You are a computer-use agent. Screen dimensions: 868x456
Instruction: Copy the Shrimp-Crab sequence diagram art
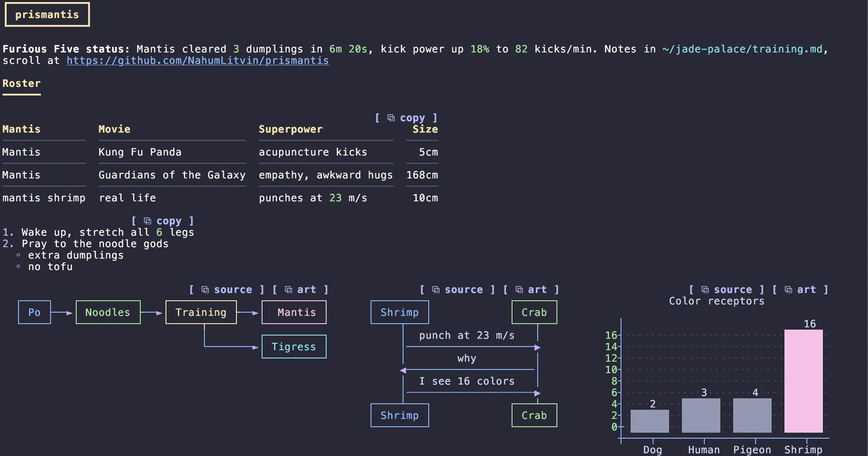click(x=531, y=290)
